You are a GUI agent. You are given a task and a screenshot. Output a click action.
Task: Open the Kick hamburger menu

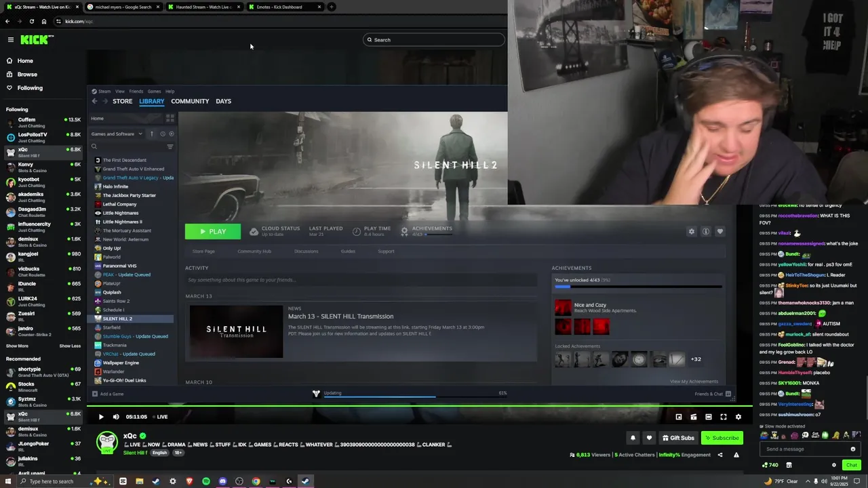(10, 40)
